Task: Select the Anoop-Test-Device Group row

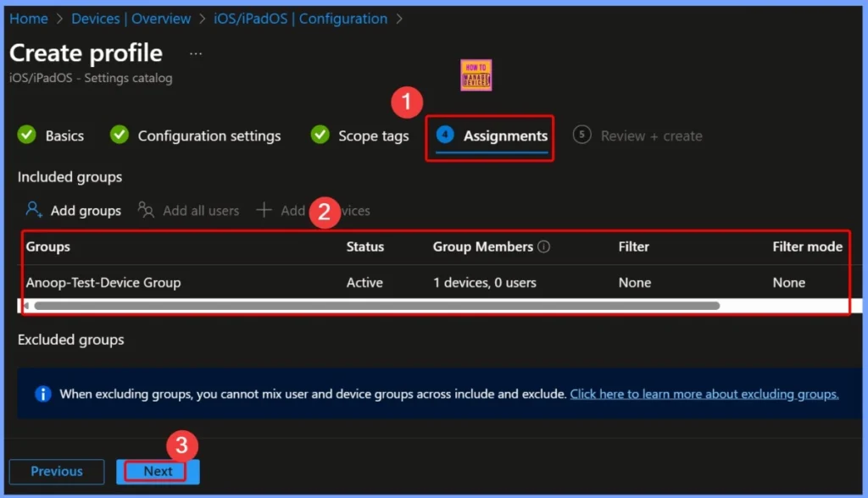Action: pos(103,283)
